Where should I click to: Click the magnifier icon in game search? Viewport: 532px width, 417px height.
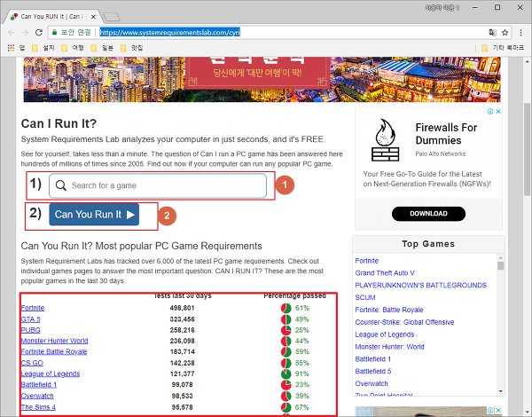(x=60, y=185)
